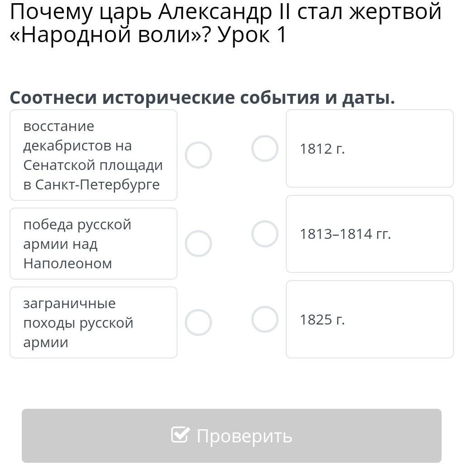Image resolution: width=476 pixels, height=475 pixels.
Task: Click the checkmark icon in the Проверить button
Action: coord(180,435)
